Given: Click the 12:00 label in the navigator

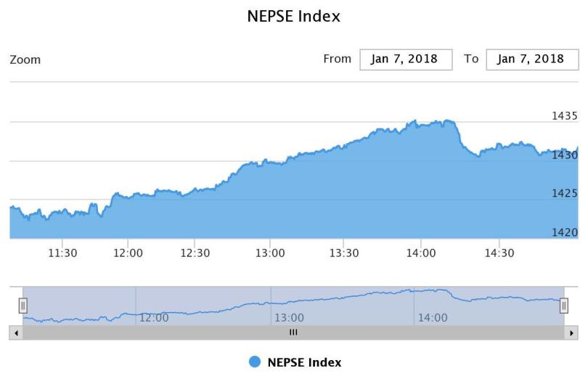Looking at the screenshot, I should (x=154, y=317).
